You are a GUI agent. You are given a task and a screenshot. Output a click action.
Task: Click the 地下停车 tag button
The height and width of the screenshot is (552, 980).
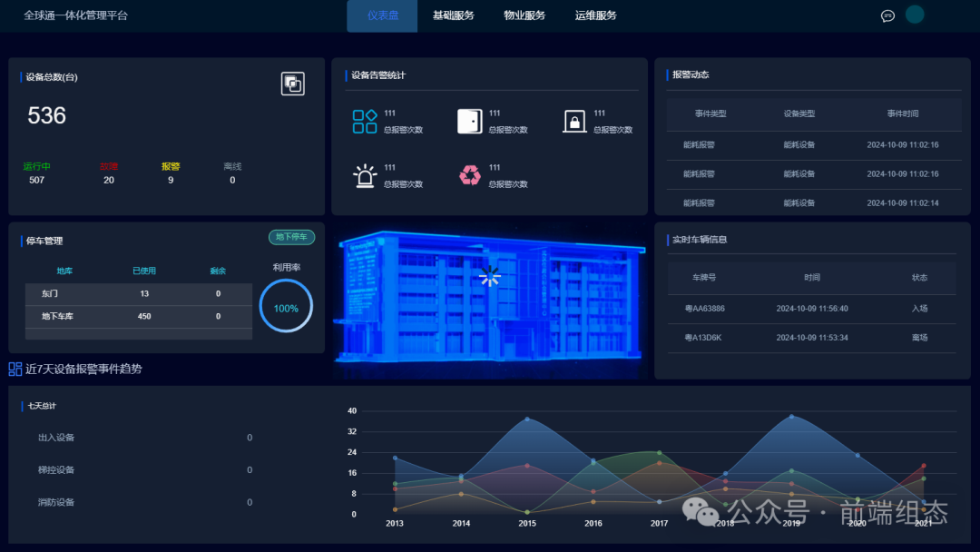click(x=292, y=237)
